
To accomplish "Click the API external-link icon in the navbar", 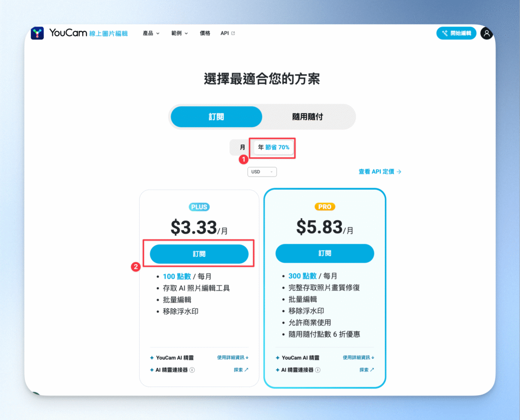I will 233,33.
